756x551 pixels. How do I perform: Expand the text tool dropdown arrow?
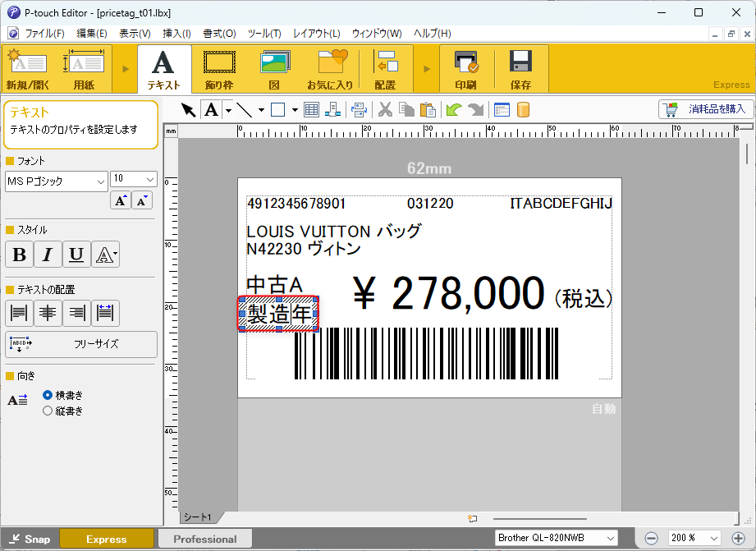[228, 110]
